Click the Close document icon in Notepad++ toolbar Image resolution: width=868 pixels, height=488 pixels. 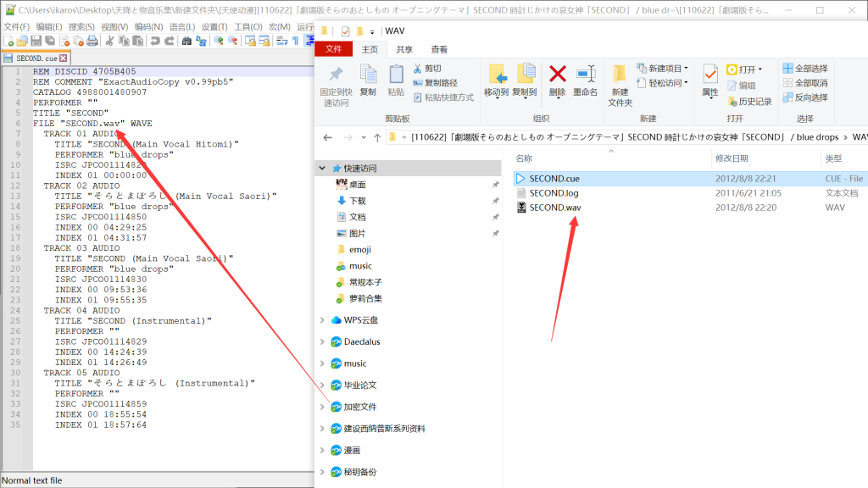coord(64,41)
